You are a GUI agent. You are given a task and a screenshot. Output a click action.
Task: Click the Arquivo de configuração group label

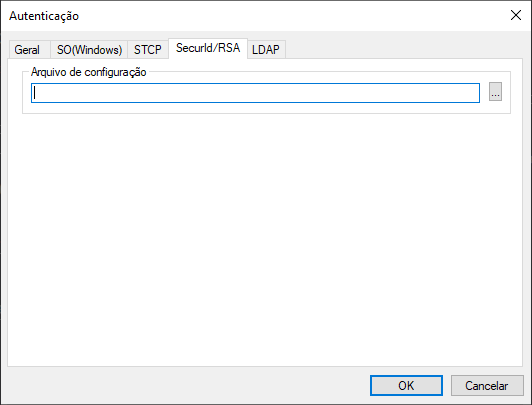click(89, 72)
